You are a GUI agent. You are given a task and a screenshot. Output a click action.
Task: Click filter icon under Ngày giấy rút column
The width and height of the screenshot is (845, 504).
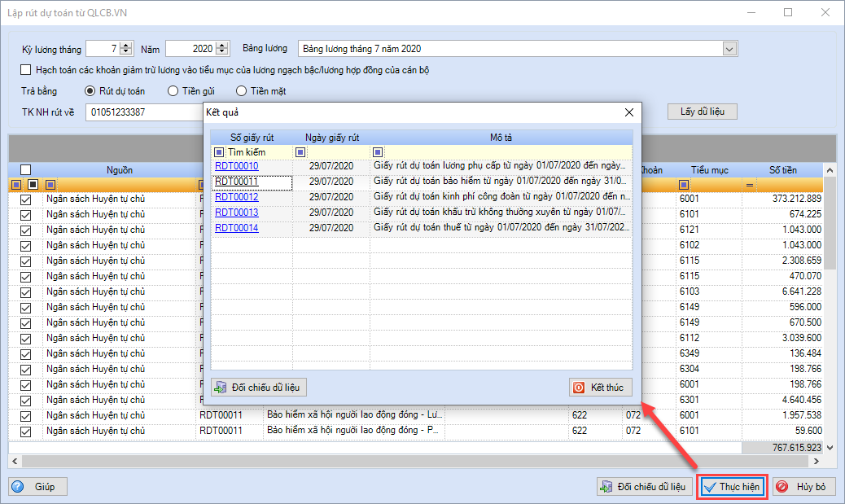(x=300, y=152)
